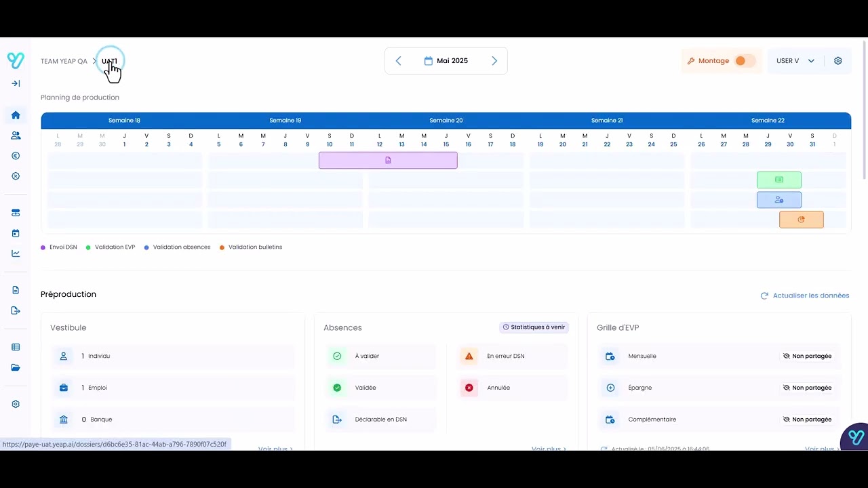868x488 pixels.
Task: Click the bank building icon on Banque row
Action: [64, 420]
